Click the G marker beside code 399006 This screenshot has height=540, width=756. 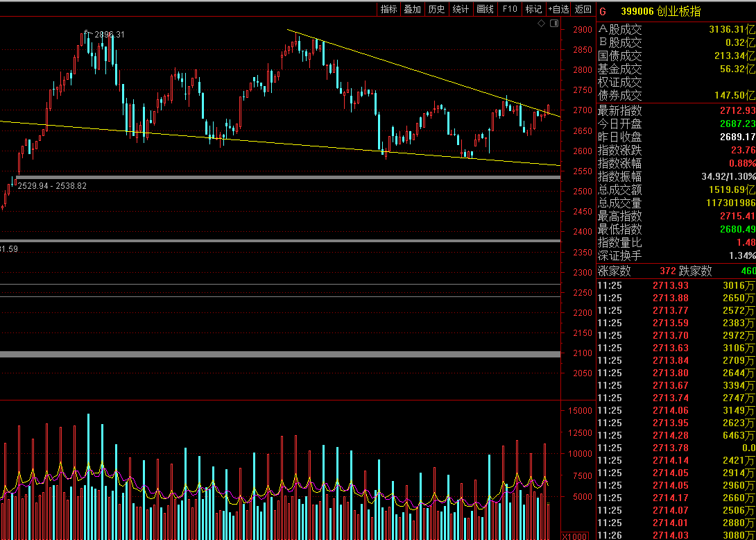point(602,11)
